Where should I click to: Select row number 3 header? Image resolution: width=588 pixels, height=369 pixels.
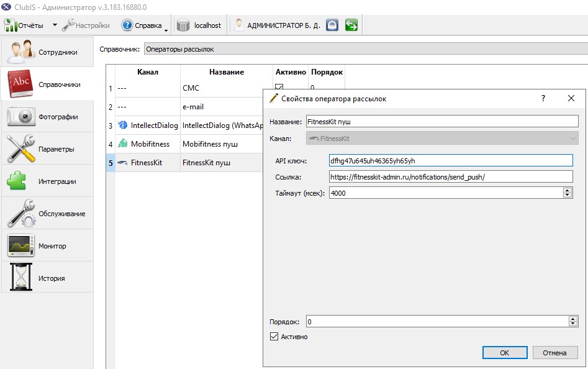(x=111, y=125)
